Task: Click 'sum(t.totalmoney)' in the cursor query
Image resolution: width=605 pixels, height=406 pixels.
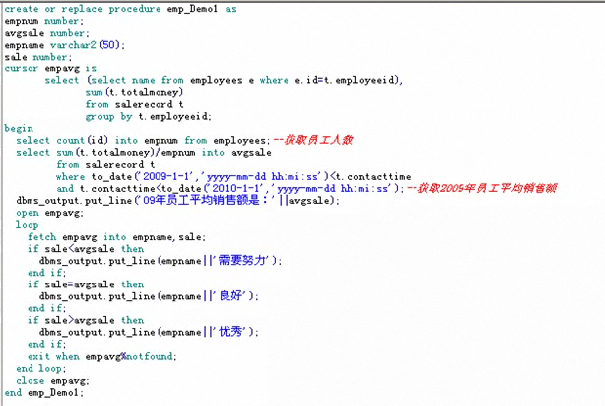Action: click(x=134, y=93)
